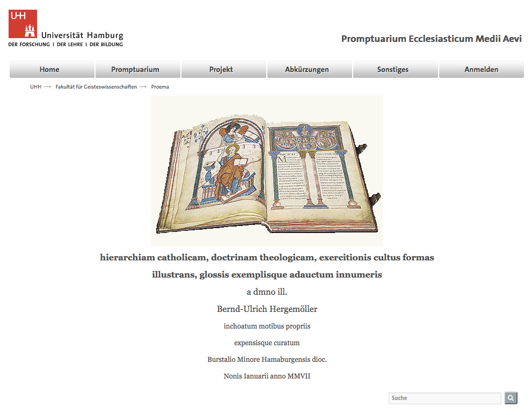
Task: Follow the UHH breadcrumb link
Action: [35, 87]
